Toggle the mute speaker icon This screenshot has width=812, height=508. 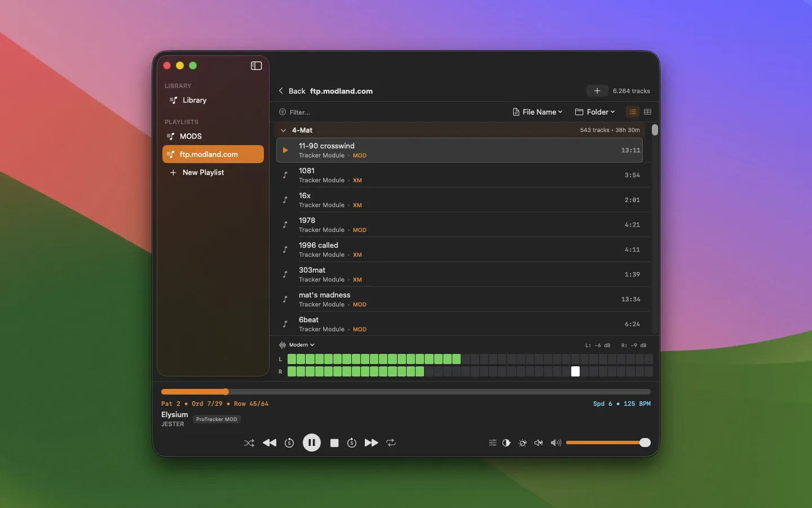539,443
